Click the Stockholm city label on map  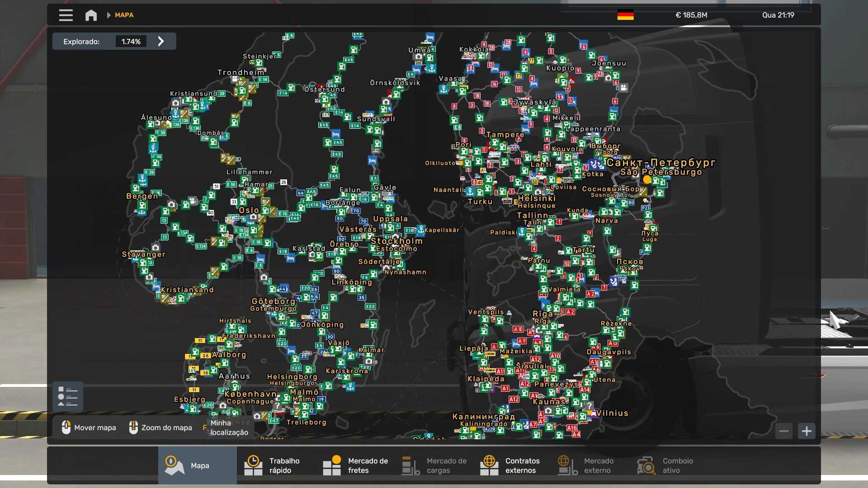coord(396,241)
